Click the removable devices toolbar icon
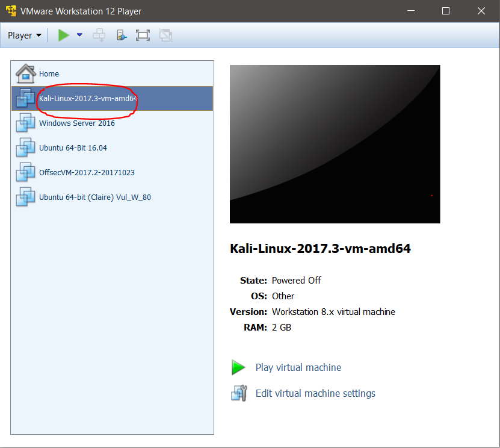Image resolution: width=500 pixels, height=448 pixels. [x=121, y=35]
